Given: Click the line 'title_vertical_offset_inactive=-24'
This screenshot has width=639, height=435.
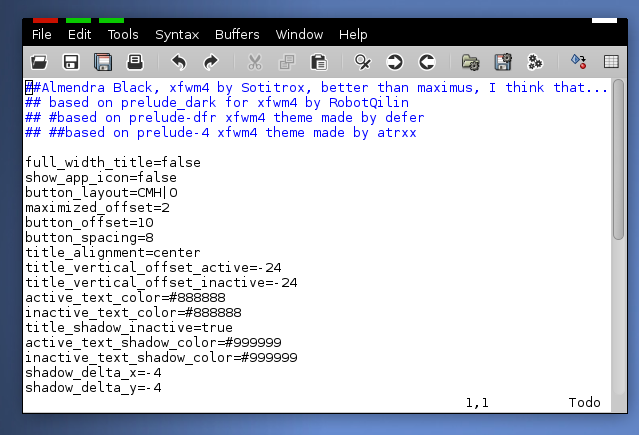Looking at the screenshot, I should [161, 283].
